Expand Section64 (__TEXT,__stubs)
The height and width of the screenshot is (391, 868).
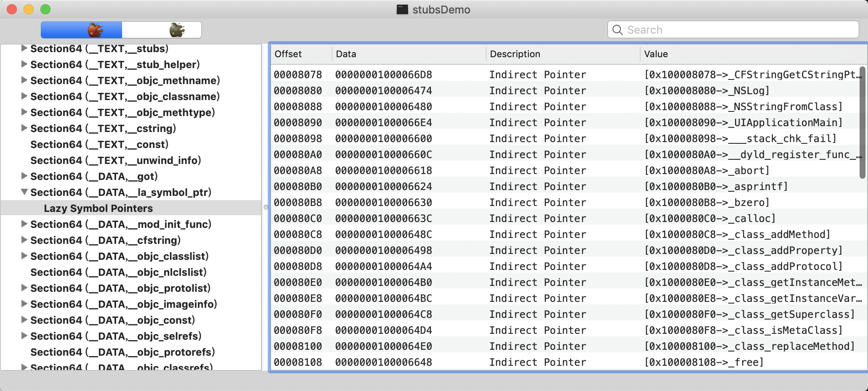tap(24, 48)
